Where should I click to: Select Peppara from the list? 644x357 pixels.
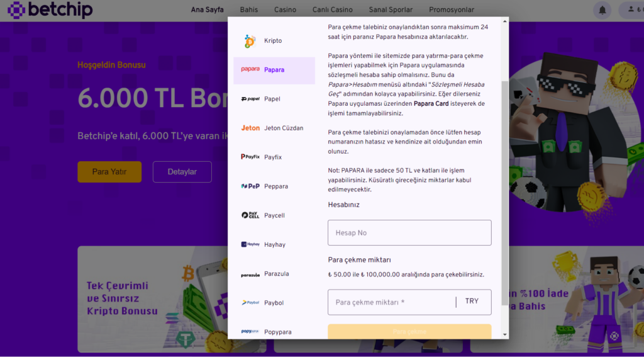pos(274,186)
